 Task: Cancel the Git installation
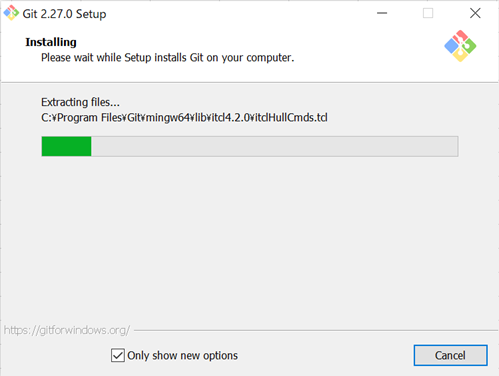(450, 355)
